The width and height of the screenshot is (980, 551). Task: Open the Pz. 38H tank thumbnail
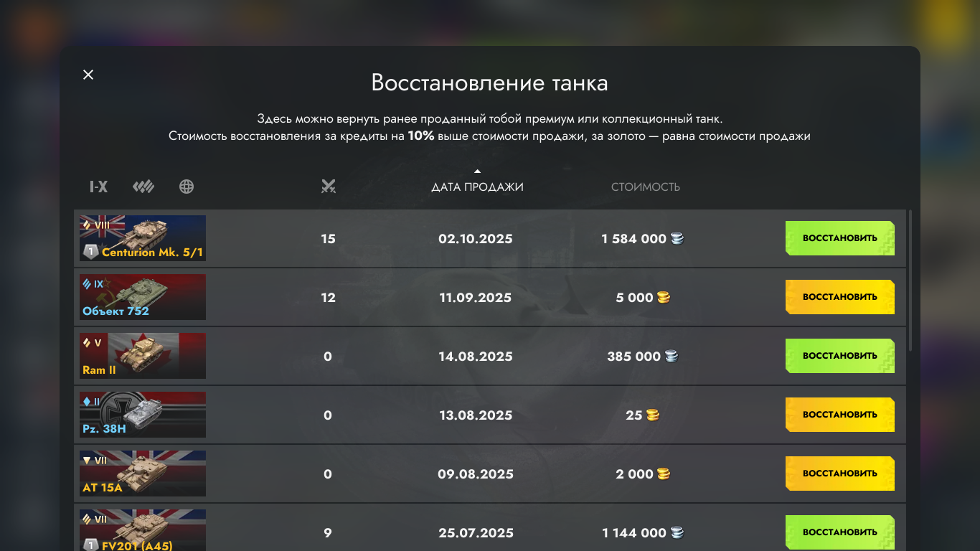pyautogui.click(x=143, y=415)
